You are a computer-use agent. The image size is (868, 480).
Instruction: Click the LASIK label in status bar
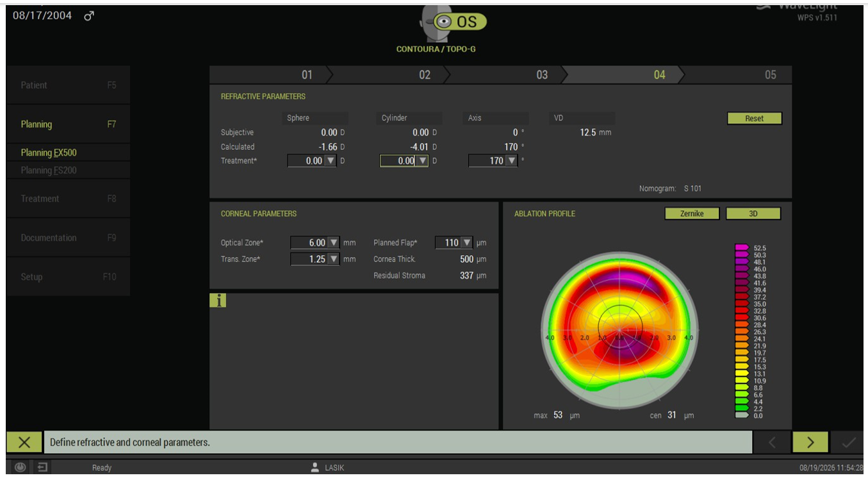coord(334,468)
